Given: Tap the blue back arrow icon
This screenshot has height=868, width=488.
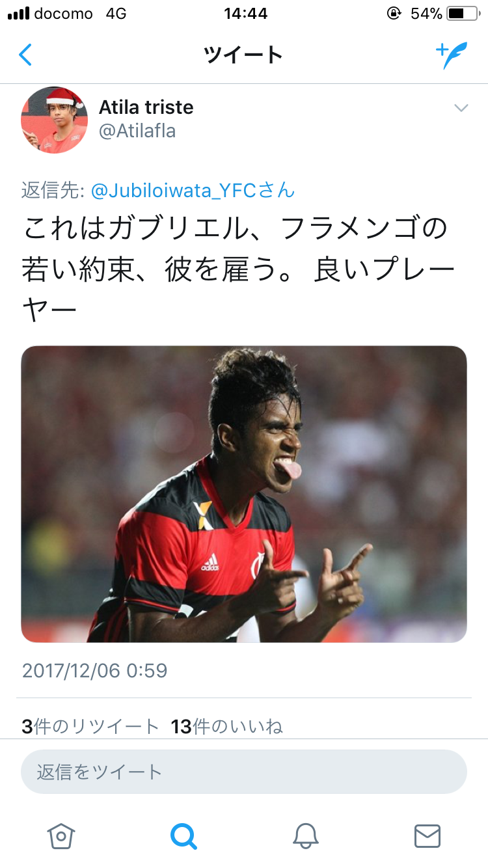Looking at the screenshot, I should click(x=25, y=55).
